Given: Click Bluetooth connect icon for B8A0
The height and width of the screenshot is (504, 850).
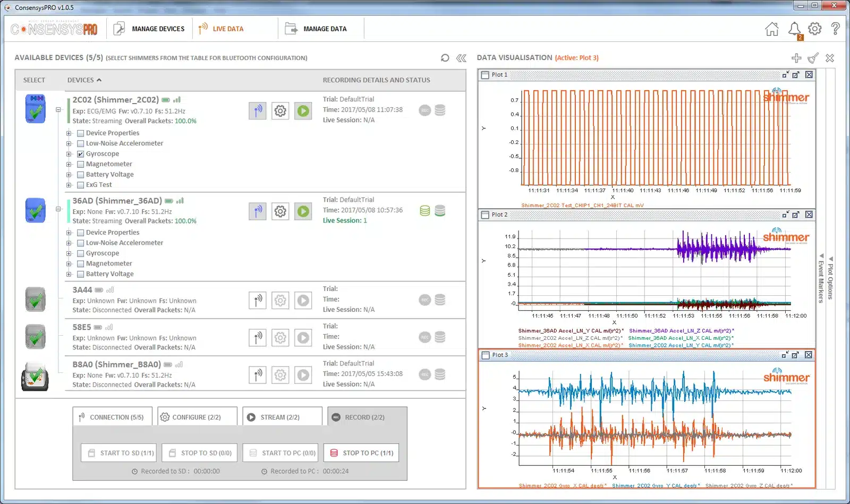Looking at the screenshot, I should coord(258,375).
